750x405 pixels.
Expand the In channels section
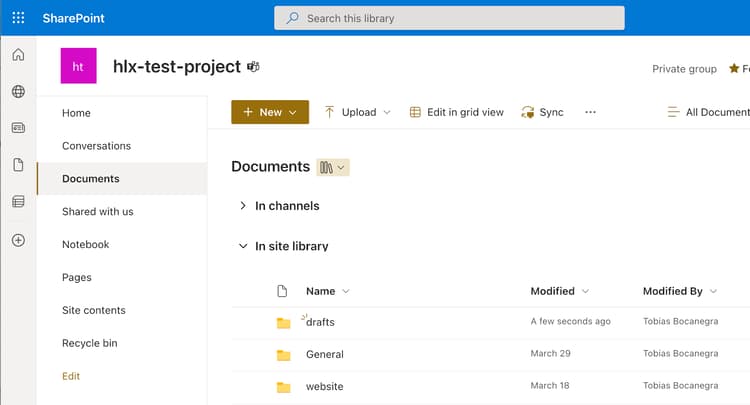(243, 206)
